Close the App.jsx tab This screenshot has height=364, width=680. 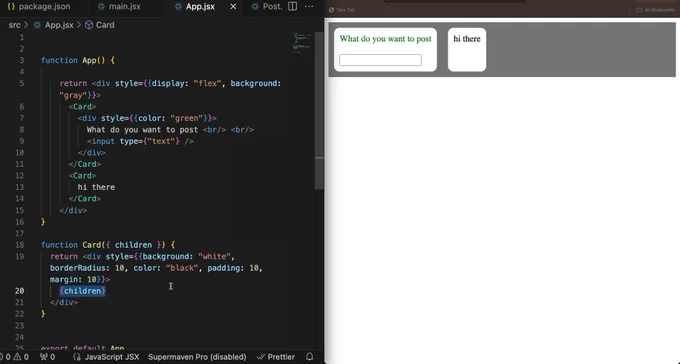[233, 7]
